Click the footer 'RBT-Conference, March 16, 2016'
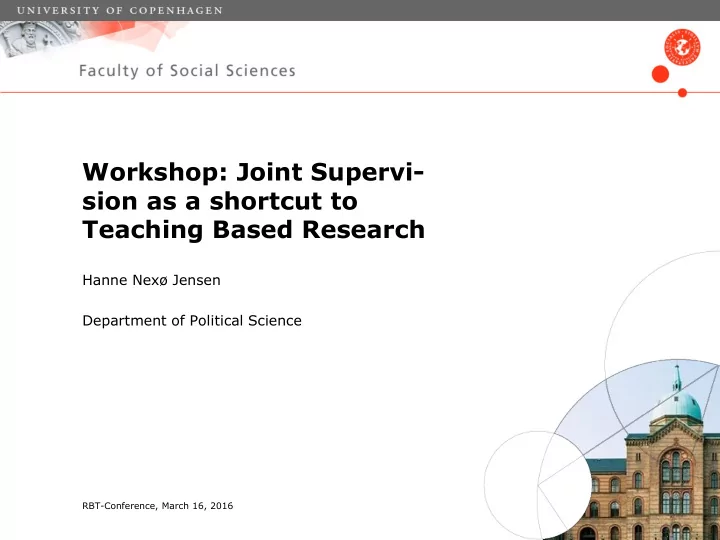Viewport: 720px width, 540px height. point(158,506)
